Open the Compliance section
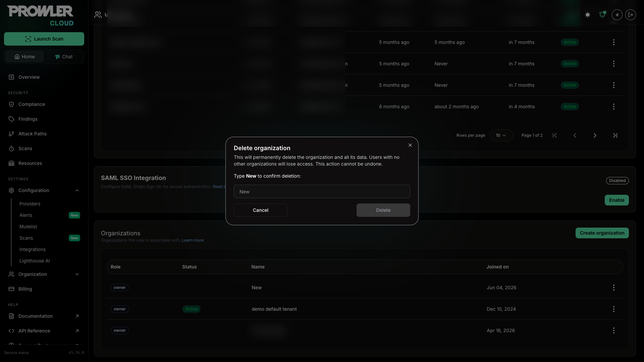This screenshot has width=644, height=362. click(32, 104)
